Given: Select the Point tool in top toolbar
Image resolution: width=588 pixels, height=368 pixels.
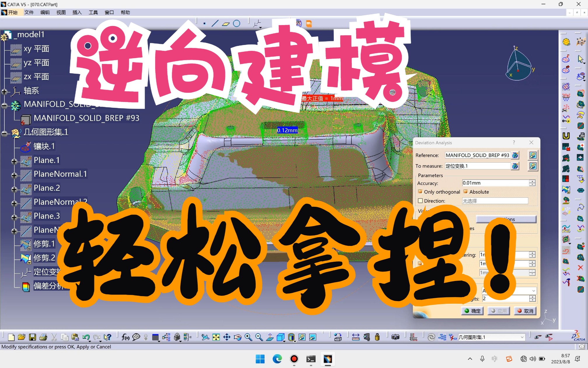Looking at the screenshot, I should tap(204, 24).
